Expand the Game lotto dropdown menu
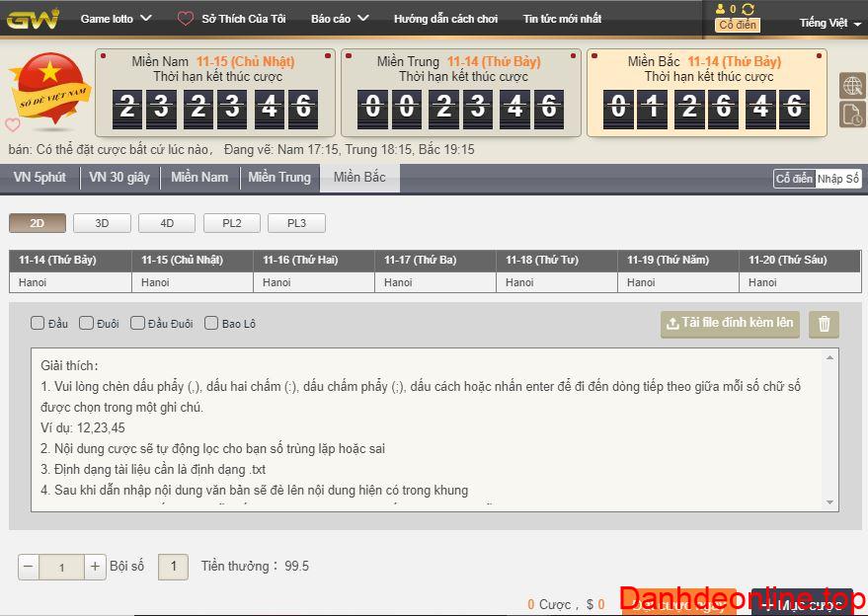 116,19
